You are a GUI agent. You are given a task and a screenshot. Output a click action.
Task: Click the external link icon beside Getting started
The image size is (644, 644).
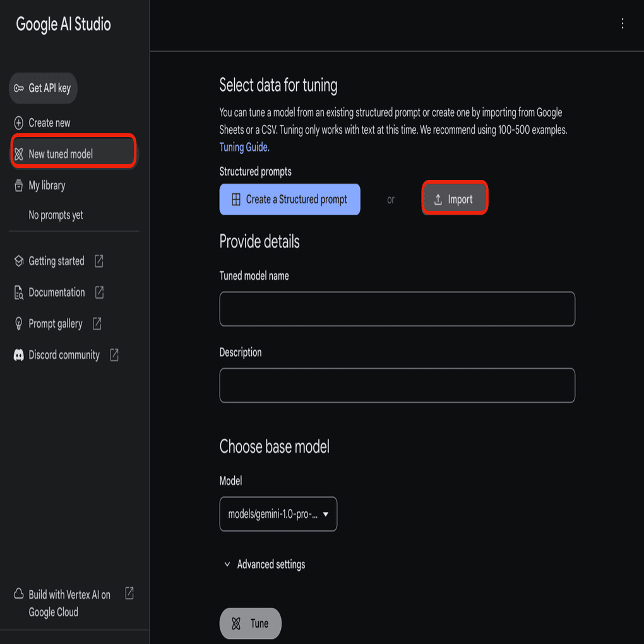tap(99, 261)
